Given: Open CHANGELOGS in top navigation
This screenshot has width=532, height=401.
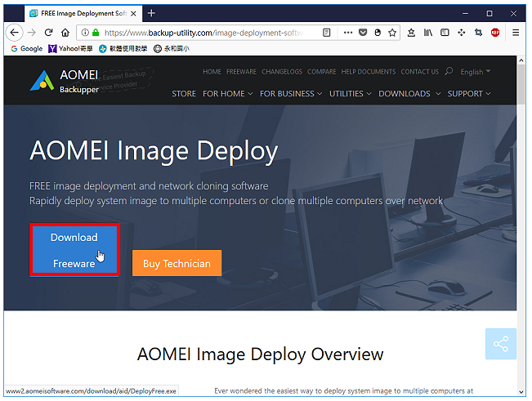Looking at the screenshot, I should pos(282,72).
